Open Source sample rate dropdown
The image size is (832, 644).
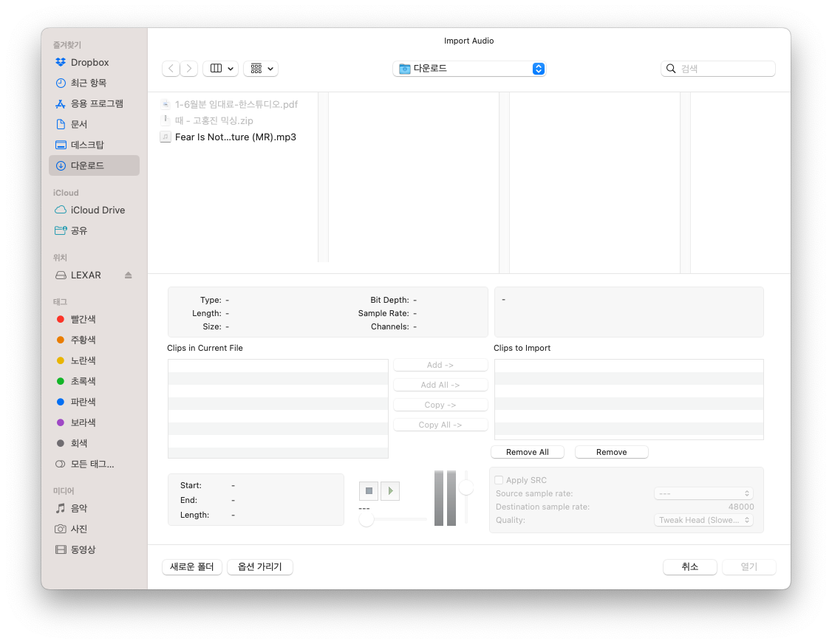tap(703, 494)
